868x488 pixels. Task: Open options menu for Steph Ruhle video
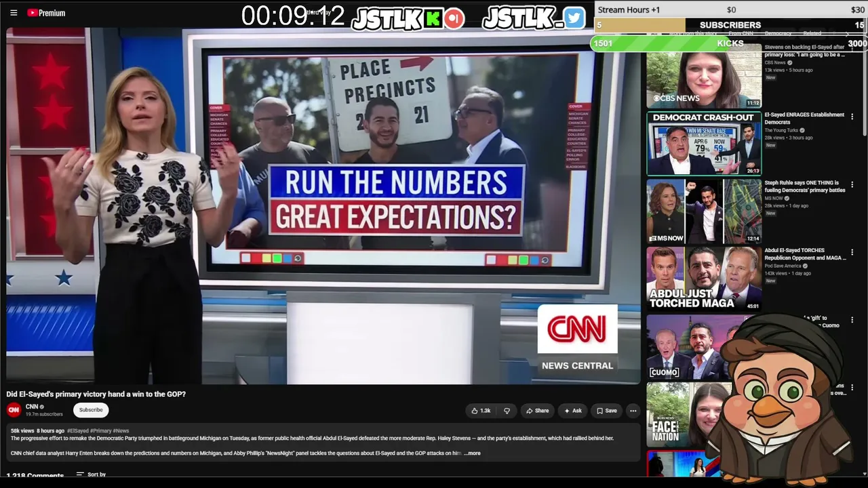coord(852,184)
